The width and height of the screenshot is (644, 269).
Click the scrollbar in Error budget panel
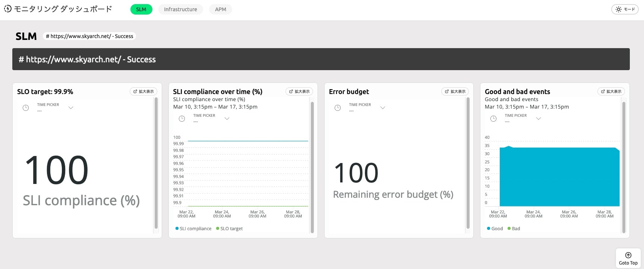468,163
